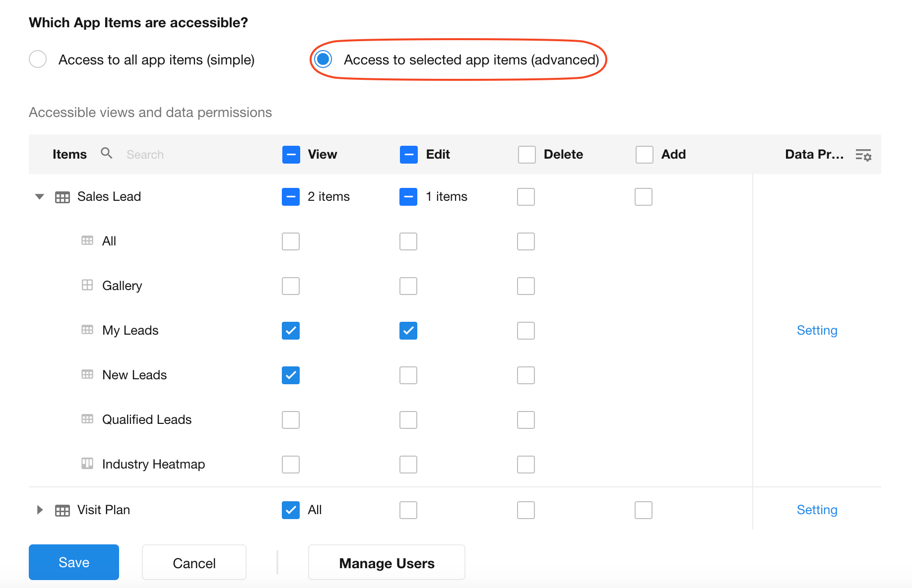Select the Qualified Leads tree item
Image resolution: width=912 pixels, height=588 pixels.
pos(147,420)
